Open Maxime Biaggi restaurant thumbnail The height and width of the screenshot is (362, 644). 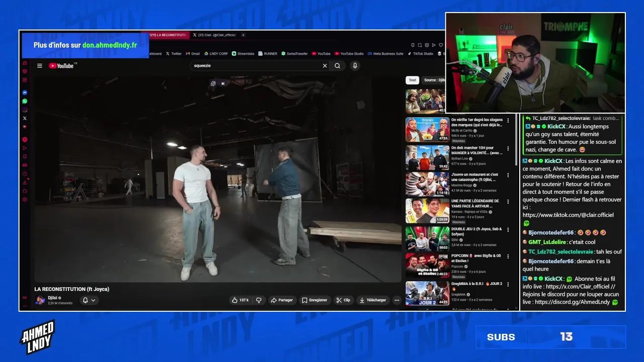(x=427, y=184)
